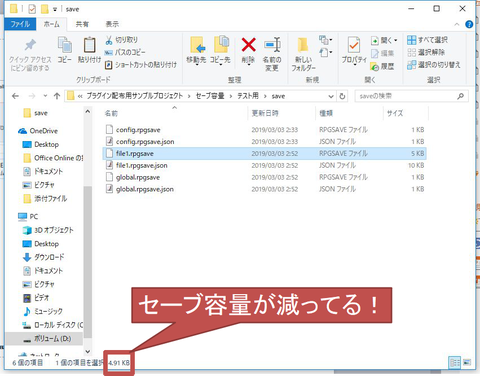The image size is (480, 376).
Task: Open the ファイル (File) tab
Action: [20, 24]
